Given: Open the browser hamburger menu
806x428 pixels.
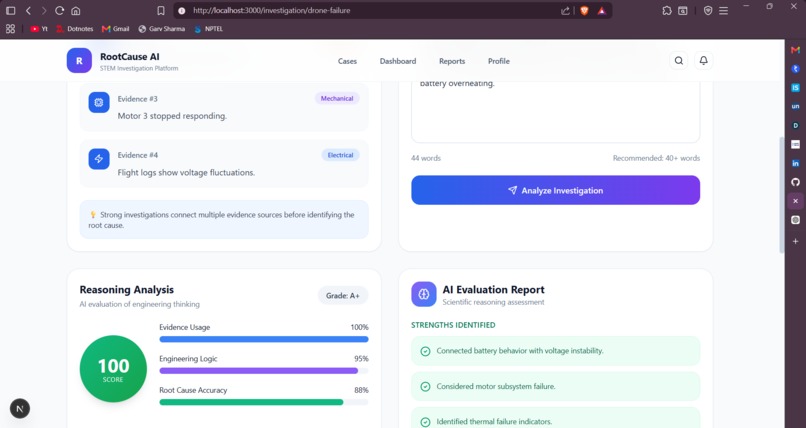Looking at the screenshot, I should click(x=723, y=10).
